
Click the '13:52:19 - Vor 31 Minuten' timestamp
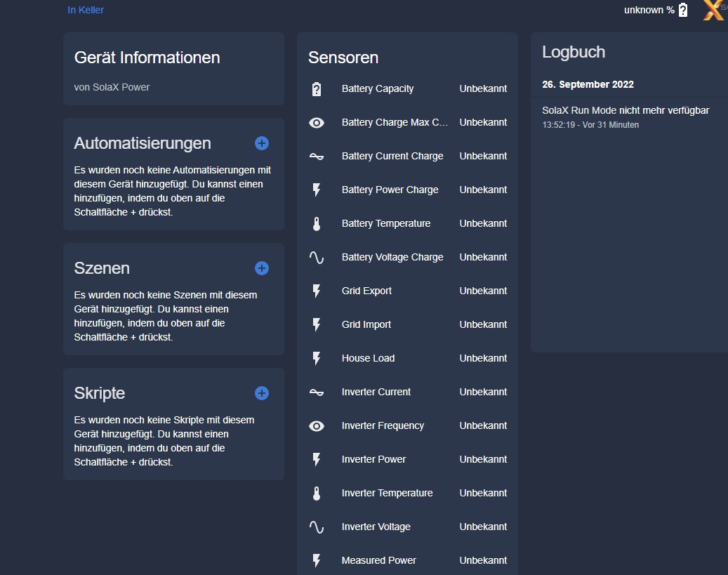tap(590, 125)
